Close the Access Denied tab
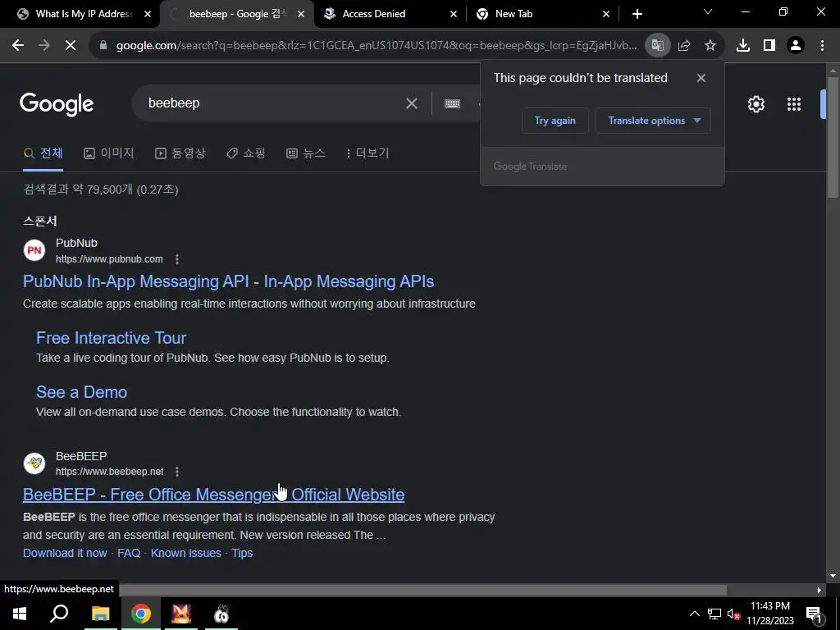Image resolution: width=840 pixels, height=630 pixels. (453, 15)
